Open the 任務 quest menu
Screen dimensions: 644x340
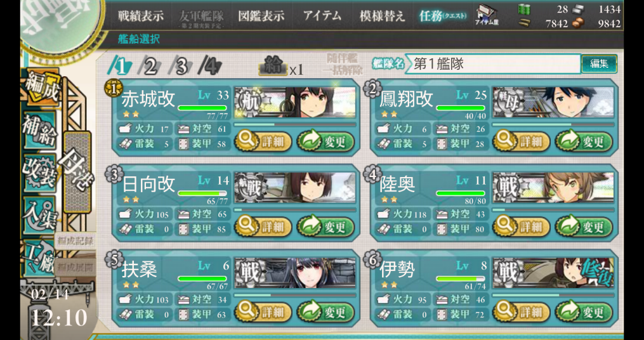point(443,16)
